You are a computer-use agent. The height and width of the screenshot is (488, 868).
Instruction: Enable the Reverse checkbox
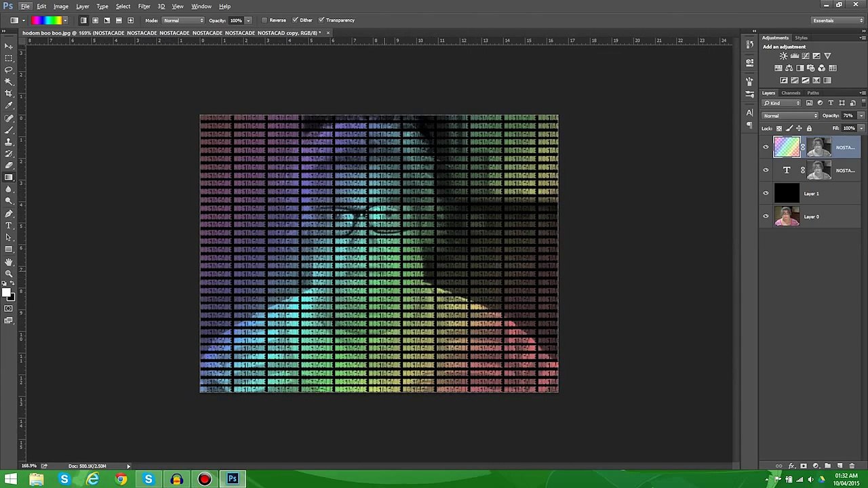tap(264, 20)
